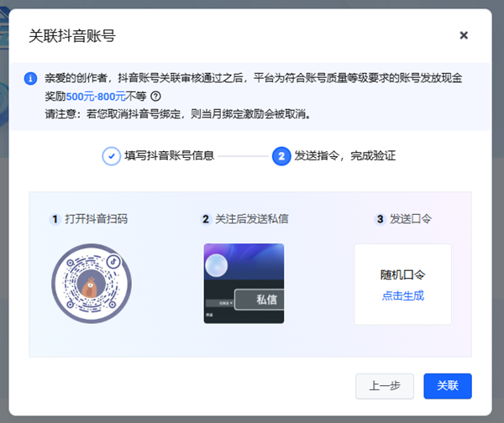Confirm with the blue 关联 button
Viewport: 504px width, 423px height.
click(448, 386)
